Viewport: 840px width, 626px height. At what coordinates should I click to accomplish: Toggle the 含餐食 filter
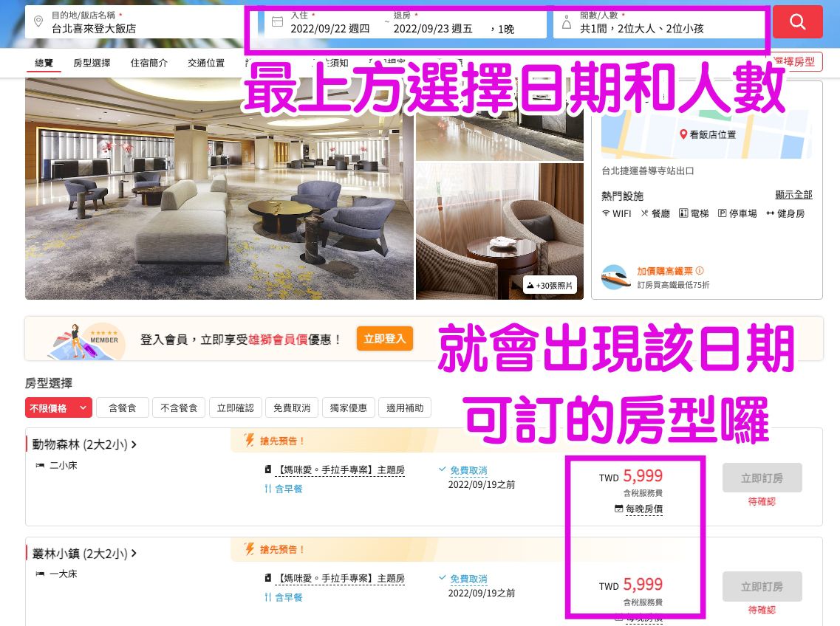tap(122, 408)
